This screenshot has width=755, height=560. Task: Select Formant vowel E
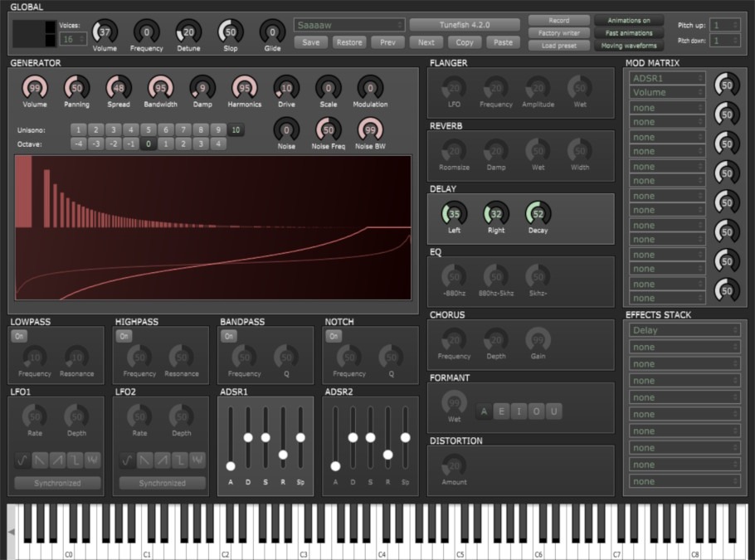point(501,411)
